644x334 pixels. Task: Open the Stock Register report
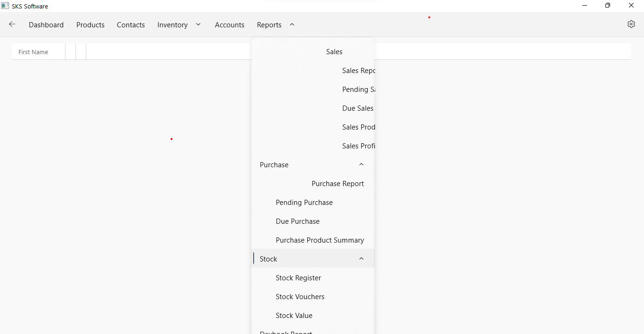pyautogui.click(x=298, y=278)
